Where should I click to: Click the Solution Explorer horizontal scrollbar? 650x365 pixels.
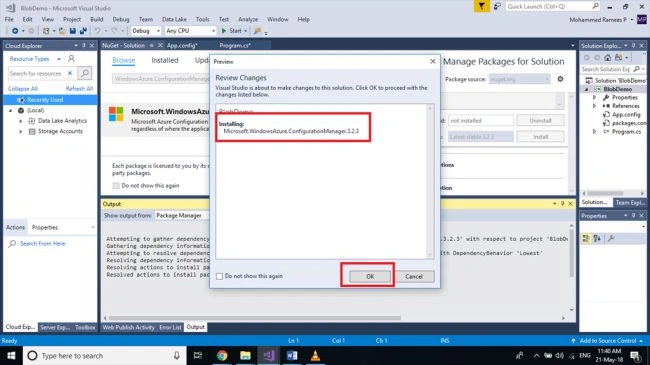click(605, 193)
